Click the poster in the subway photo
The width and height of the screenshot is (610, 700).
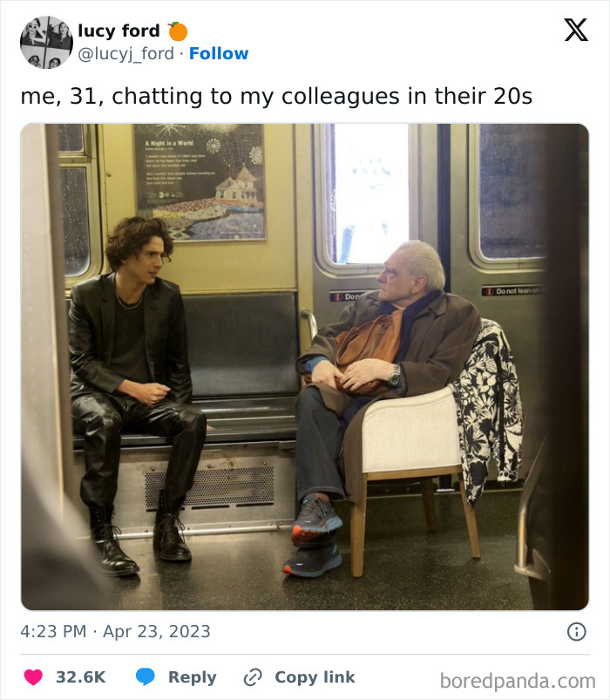pos(200,182)
